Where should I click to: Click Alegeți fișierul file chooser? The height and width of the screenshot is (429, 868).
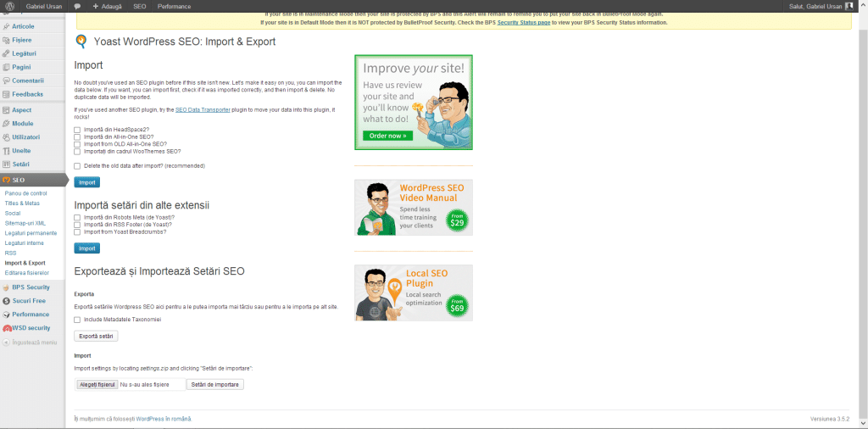[96, 385]
